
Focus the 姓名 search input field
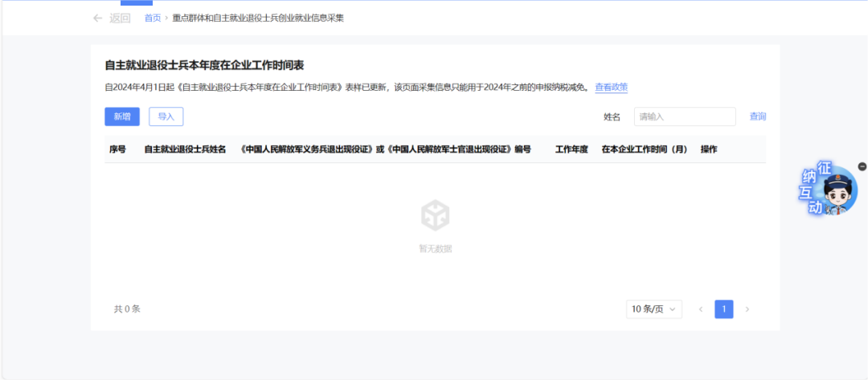coord(684,116)
